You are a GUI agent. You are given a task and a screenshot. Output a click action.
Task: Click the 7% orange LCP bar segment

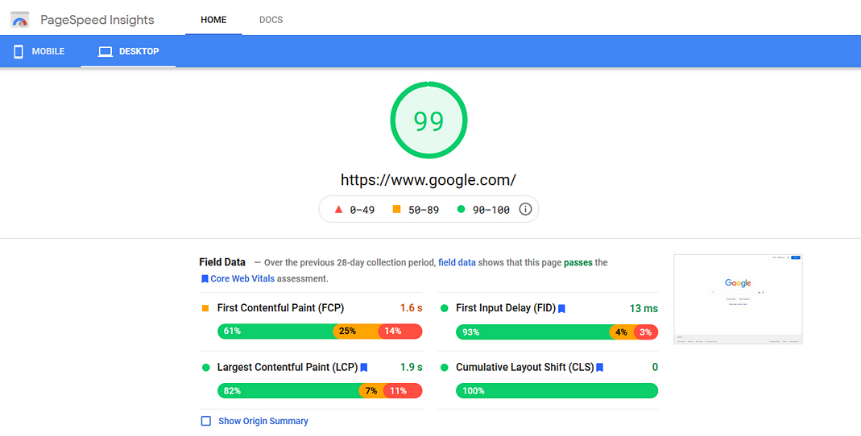pos(371,391)
